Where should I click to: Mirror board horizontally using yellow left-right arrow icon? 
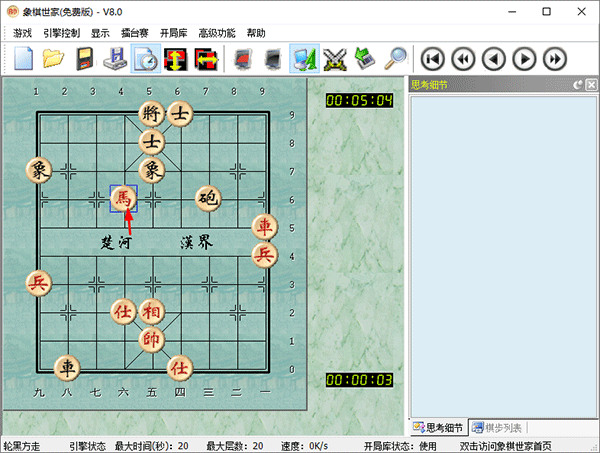point(206,59)
